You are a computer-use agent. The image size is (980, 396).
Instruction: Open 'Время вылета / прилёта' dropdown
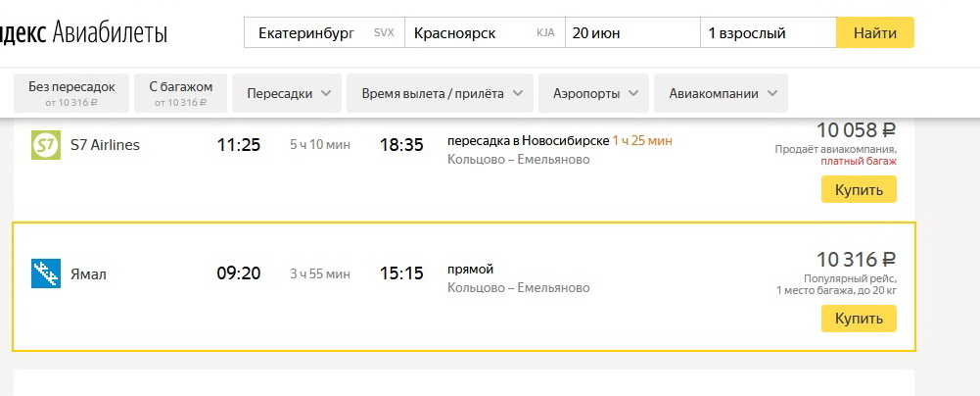pos(440,93)
